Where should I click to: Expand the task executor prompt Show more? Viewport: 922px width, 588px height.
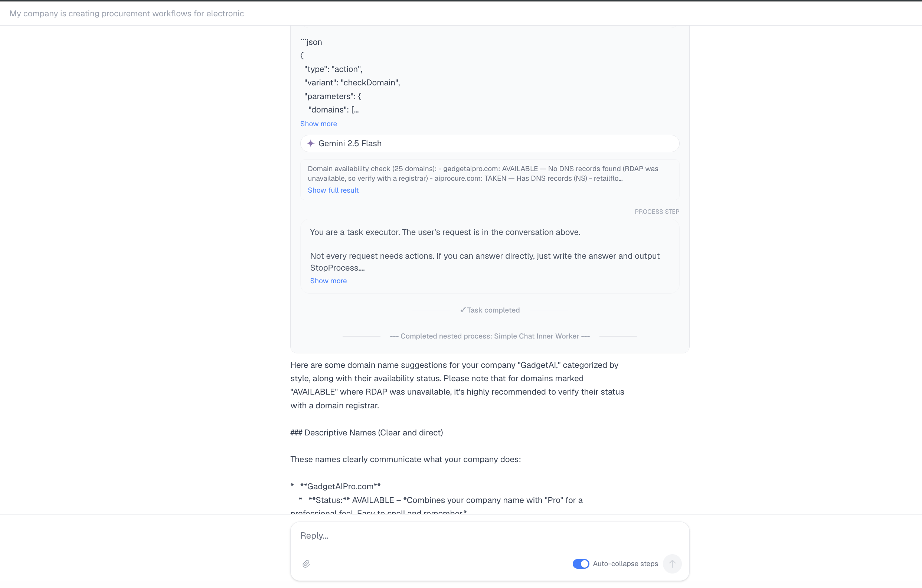tap(328, 281)
